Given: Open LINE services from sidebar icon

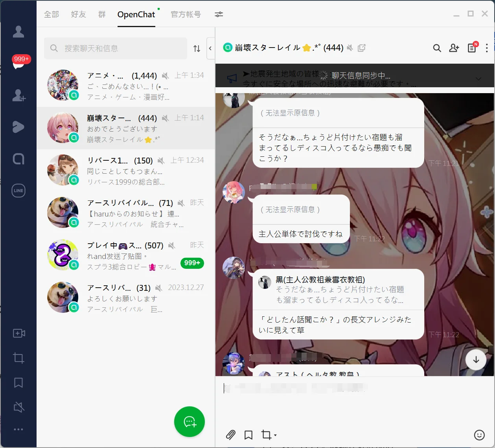Looking at the screenshot, I should tap(18, 191).
